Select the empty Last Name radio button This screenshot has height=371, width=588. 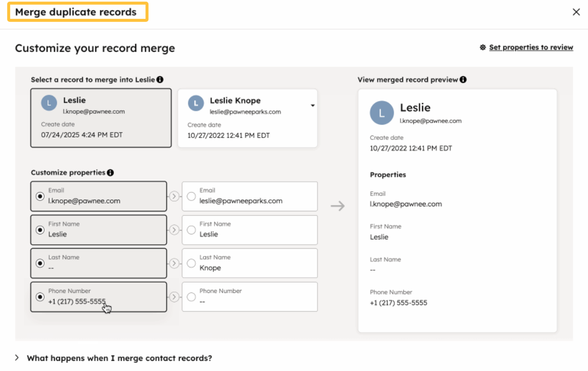40,263
